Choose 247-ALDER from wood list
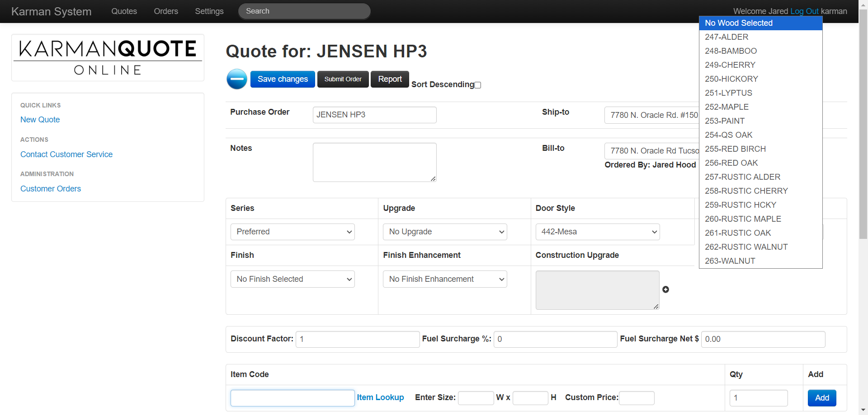The width and height of the screenshot is (868, 415). pyautogui.click(x=761, y=37)
